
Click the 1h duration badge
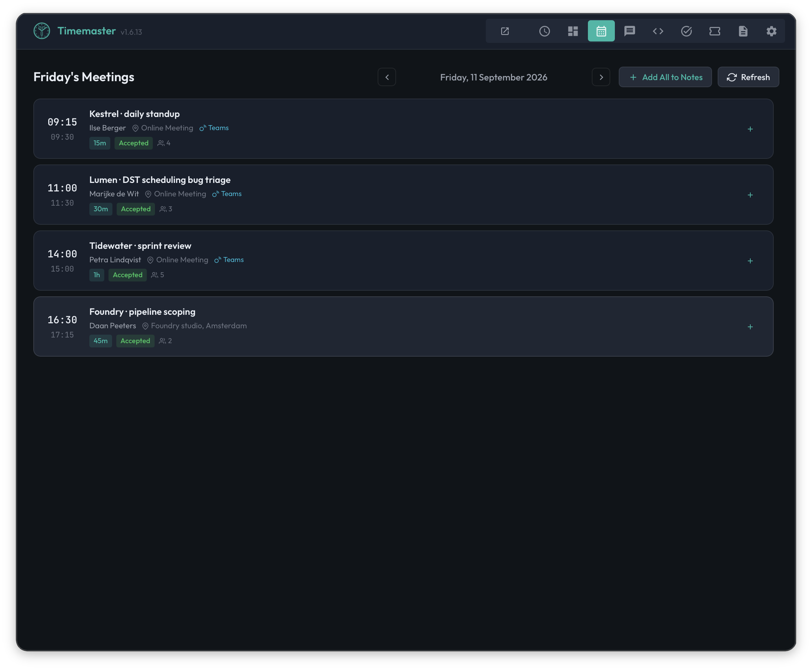pos(97,275)
